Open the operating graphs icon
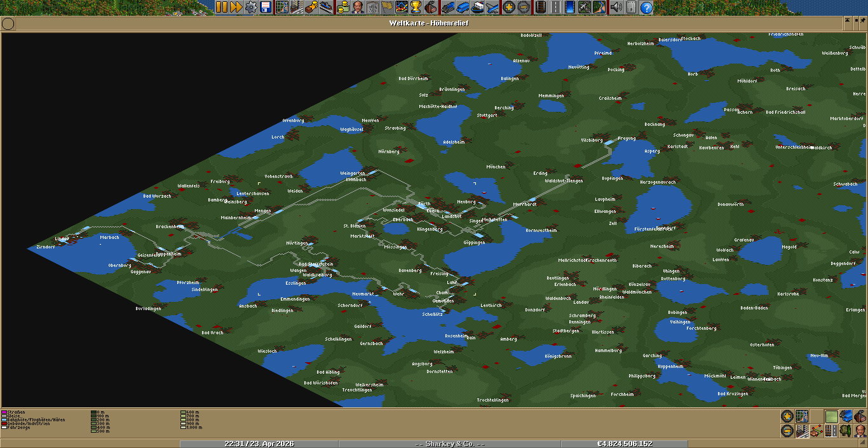Screen dimensions: 868x448 coord(401,7)
